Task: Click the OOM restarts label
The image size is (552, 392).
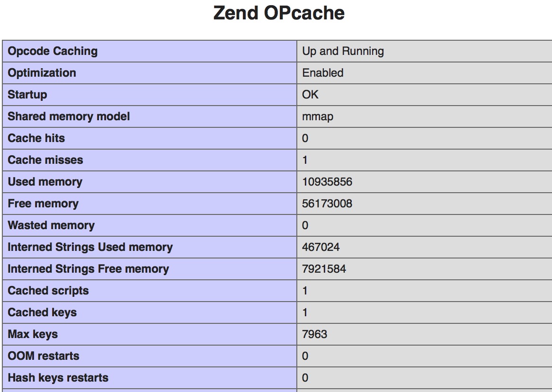Action: (43, 356)
